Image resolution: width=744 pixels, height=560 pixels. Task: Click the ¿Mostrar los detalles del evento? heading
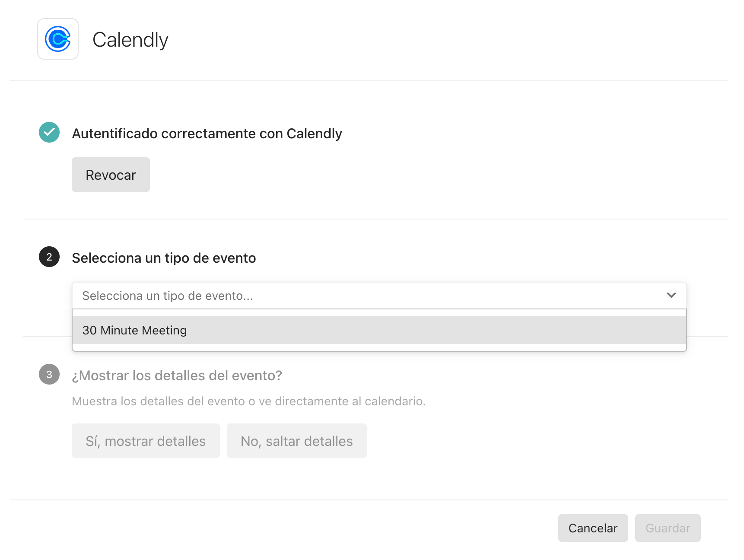[x=177, y=375]
